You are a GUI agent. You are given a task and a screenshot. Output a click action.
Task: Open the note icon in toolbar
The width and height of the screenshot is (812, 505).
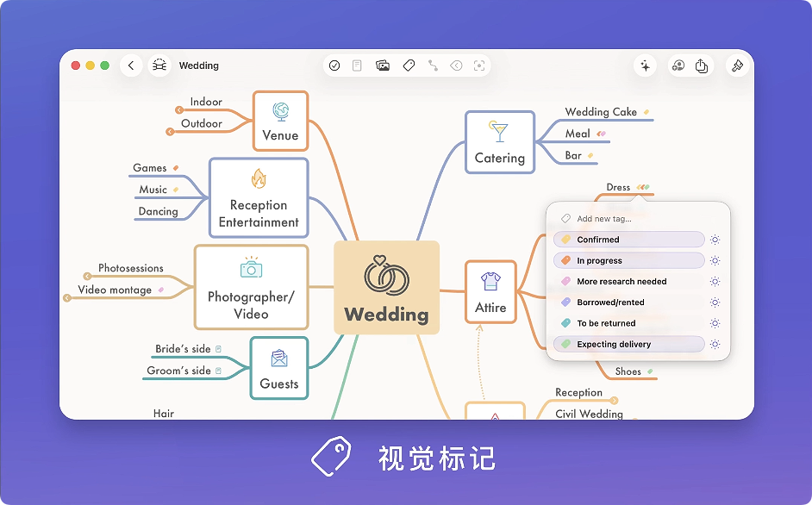pyautogui.click(x=357, y=65)
